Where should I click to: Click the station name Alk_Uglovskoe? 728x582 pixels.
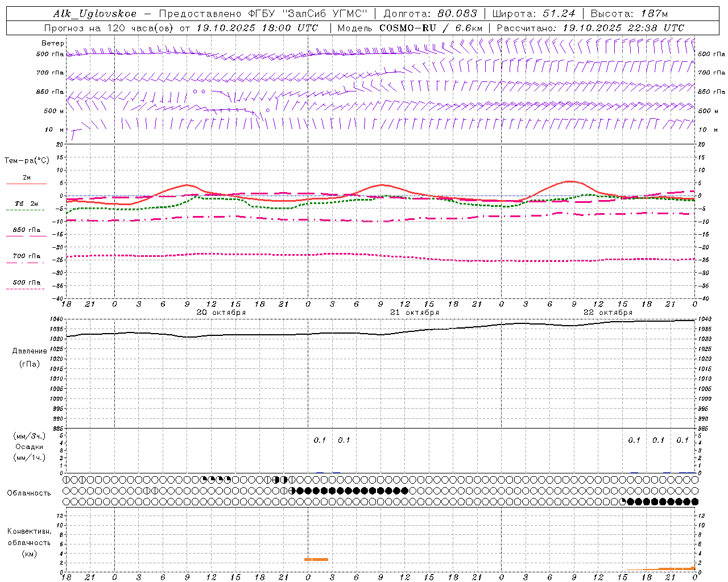click(95, 14)
